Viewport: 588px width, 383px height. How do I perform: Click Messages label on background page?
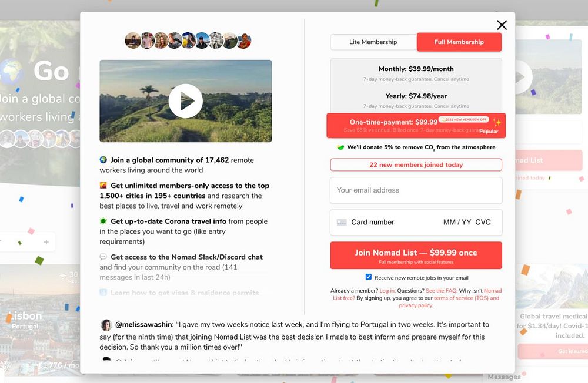tap(504, 377)
